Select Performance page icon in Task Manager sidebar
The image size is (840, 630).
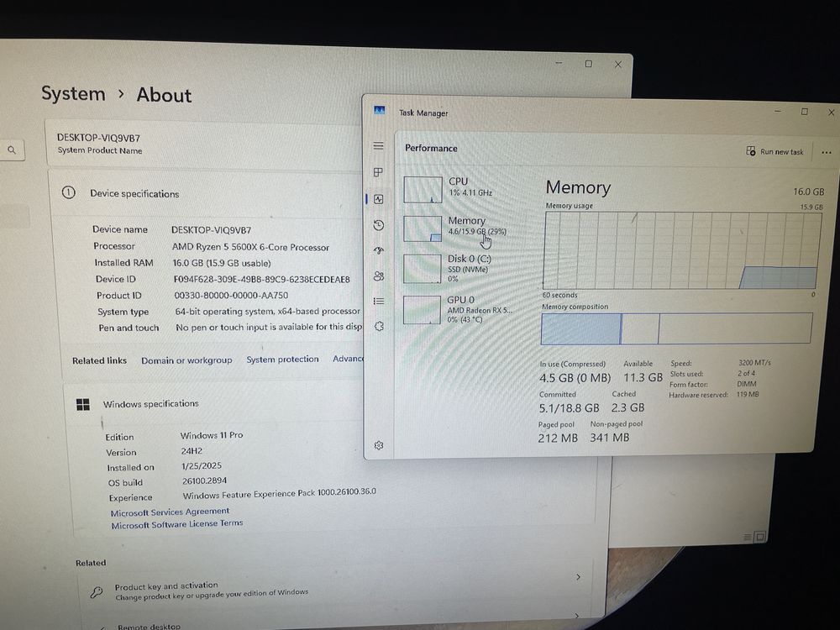coord(379,199)
